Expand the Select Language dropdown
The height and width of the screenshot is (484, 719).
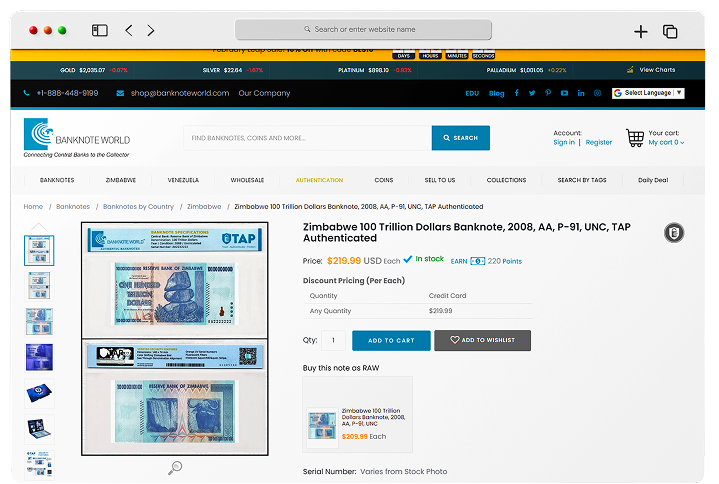coord(648,93)
